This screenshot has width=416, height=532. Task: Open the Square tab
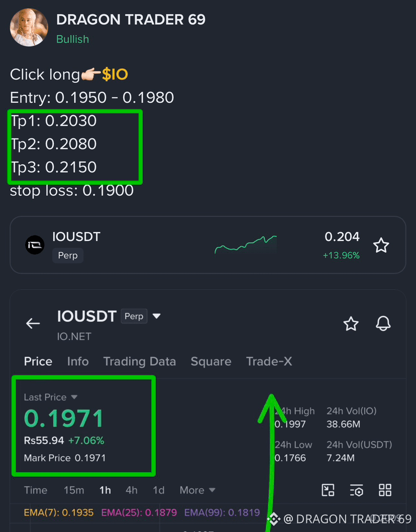click(x=211, y=362)
